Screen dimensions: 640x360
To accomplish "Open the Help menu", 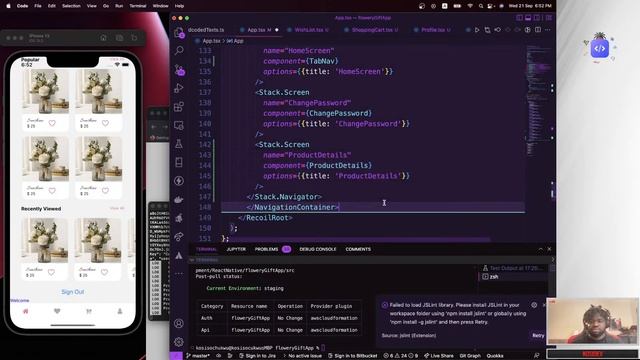I will (x=179, y=6).
